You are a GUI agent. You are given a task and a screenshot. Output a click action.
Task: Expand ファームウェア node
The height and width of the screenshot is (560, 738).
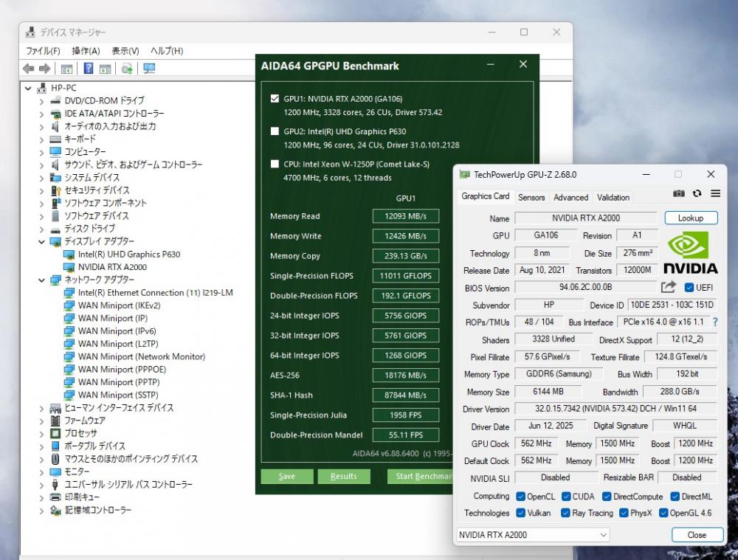pos(41,421)
